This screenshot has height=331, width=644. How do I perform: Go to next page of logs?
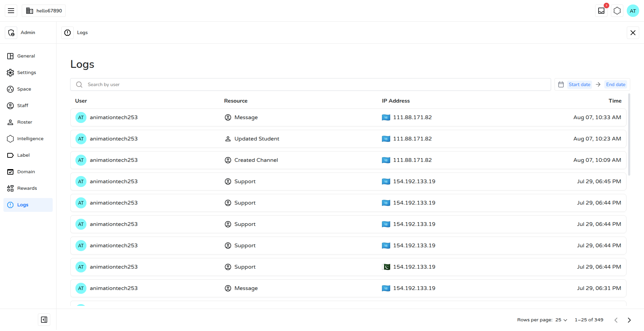pos(629,320)
